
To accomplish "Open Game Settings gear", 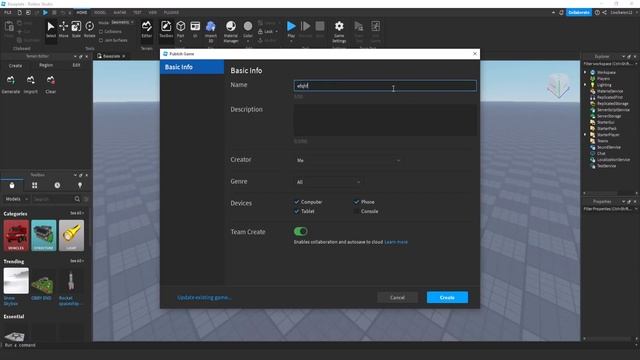I will click(x=339, y=31).
